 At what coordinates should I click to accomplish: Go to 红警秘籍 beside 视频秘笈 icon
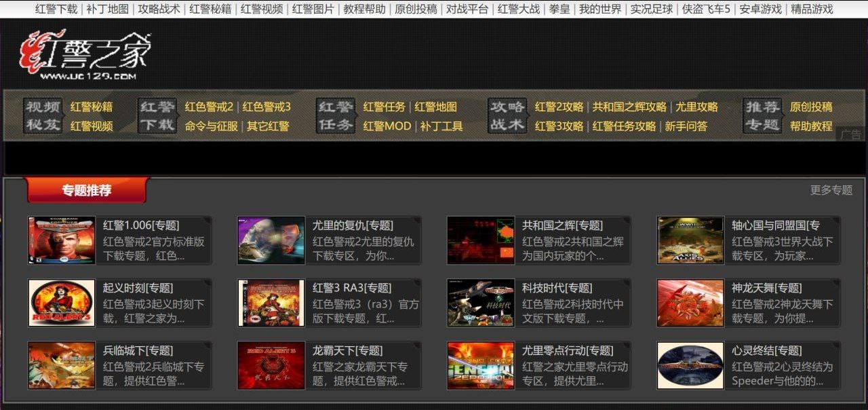[92, 107]
